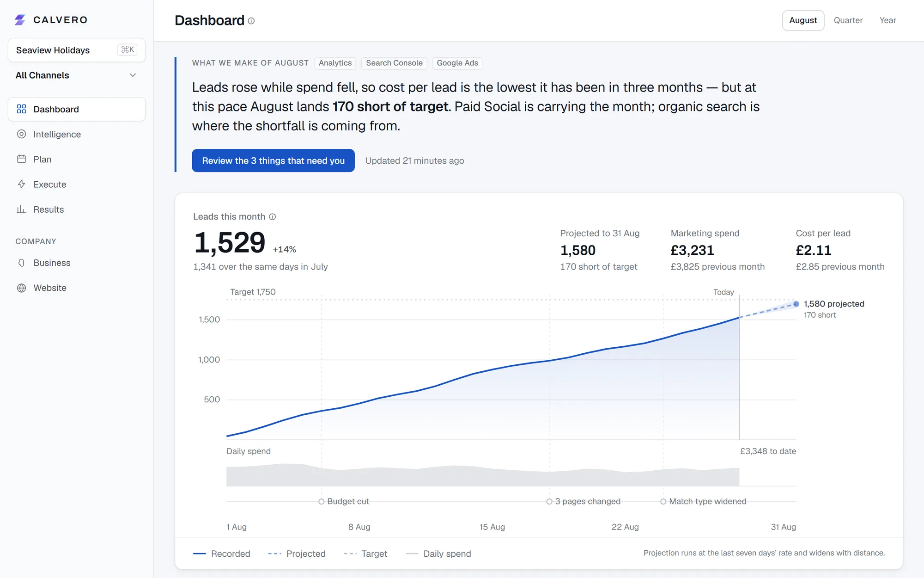Image resolution: width=924 pixels, height=578 pixels.
Task: Click the Intelligence target icon
Action: pyautogui.click(x=21, y=134)
